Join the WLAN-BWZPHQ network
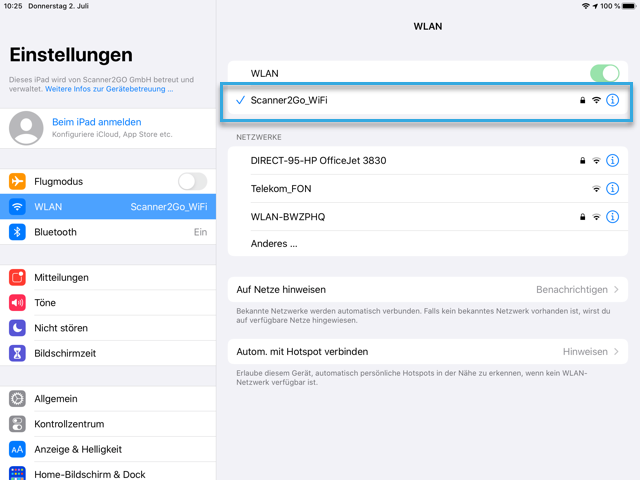Viewport: 640px width, 480px height. [427, 217]
